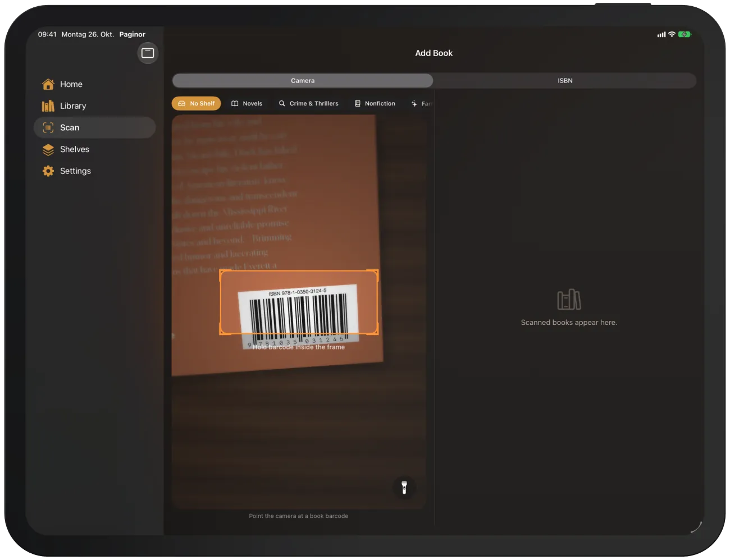The height and width of the screenshot is (560, 730).
Task: Turn on the flashlight button
Action: coord(404,488)
